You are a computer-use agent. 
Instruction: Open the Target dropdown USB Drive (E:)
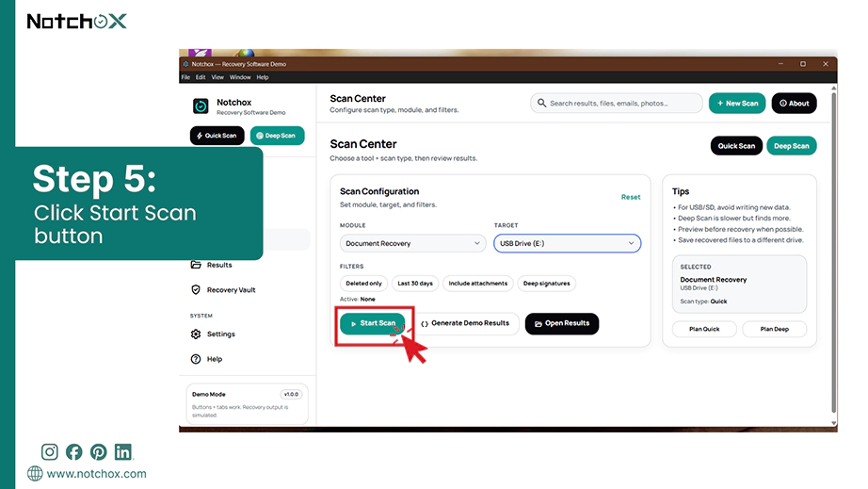tap(568, 243)
